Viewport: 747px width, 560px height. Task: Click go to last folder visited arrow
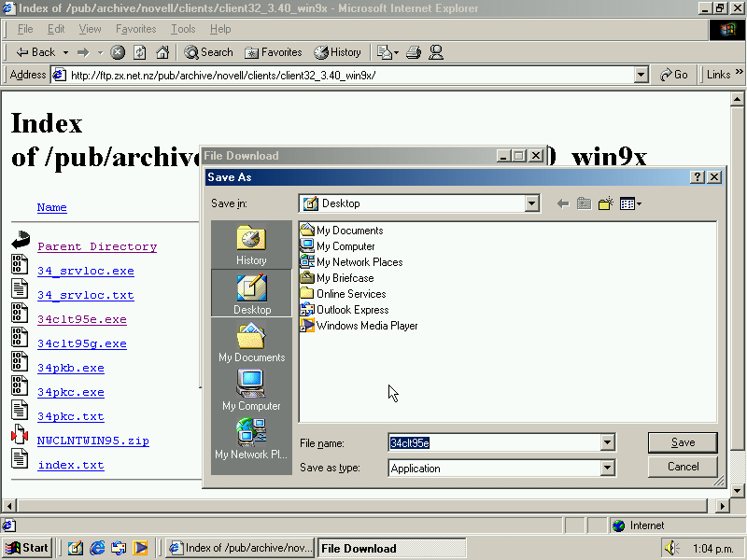pyautogui.click(x=563, y=203)
